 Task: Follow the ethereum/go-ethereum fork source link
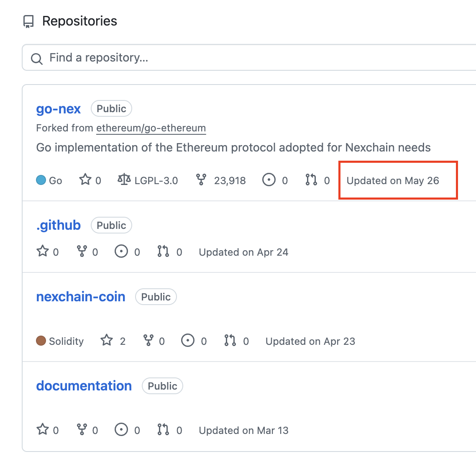(151, 128)
